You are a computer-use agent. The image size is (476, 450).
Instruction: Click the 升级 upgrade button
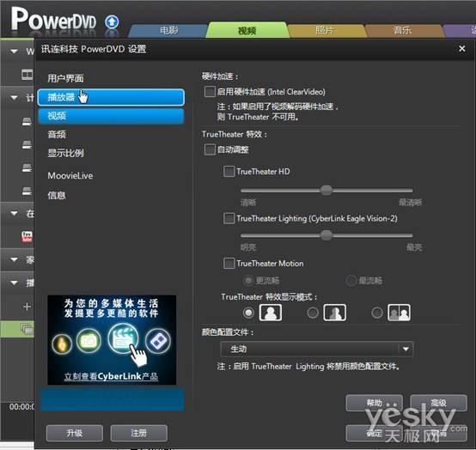point(75,433)
